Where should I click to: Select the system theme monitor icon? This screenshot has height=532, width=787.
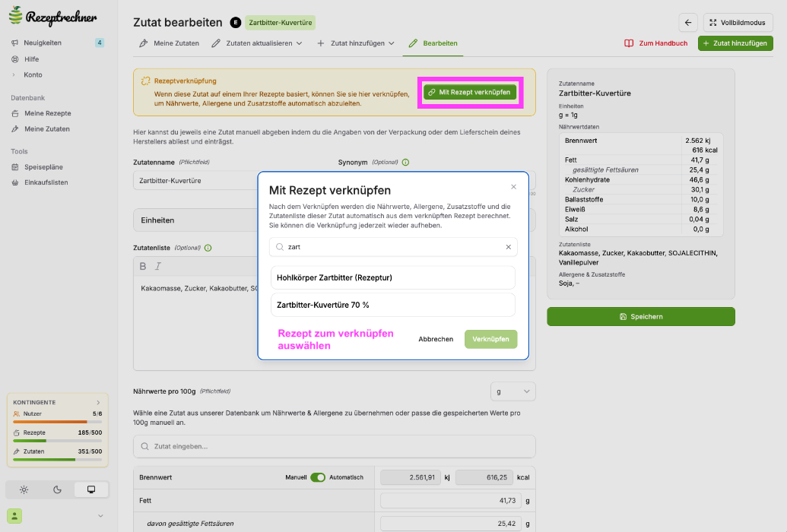(x=90, y=490)
